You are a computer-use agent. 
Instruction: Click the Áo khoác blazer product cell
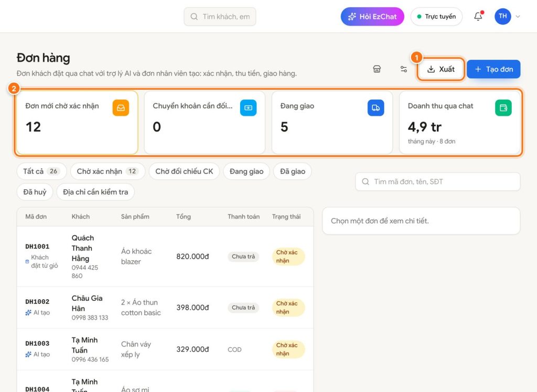coord(136,256)
